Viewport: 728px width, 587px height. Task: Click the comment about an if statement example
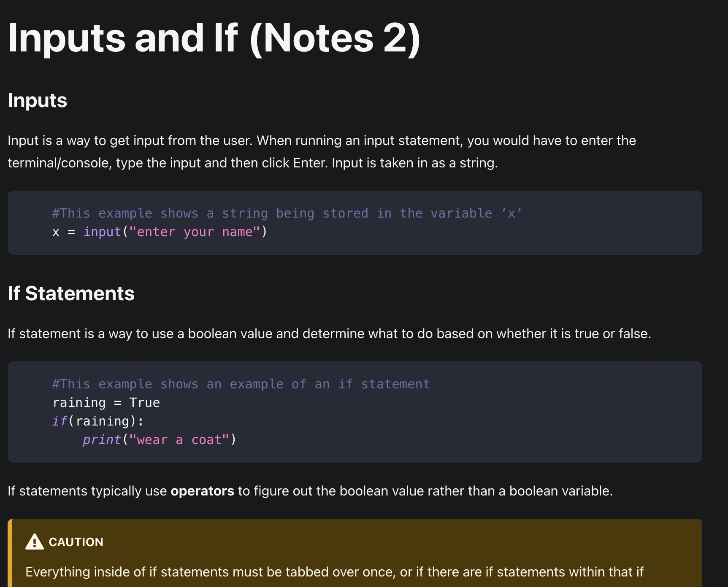241,384
